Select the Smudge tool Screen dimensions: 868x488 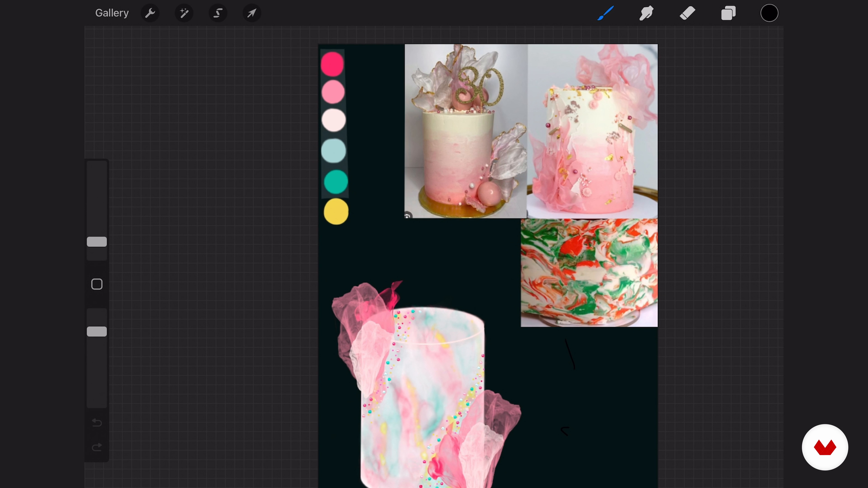pos(646,13)
